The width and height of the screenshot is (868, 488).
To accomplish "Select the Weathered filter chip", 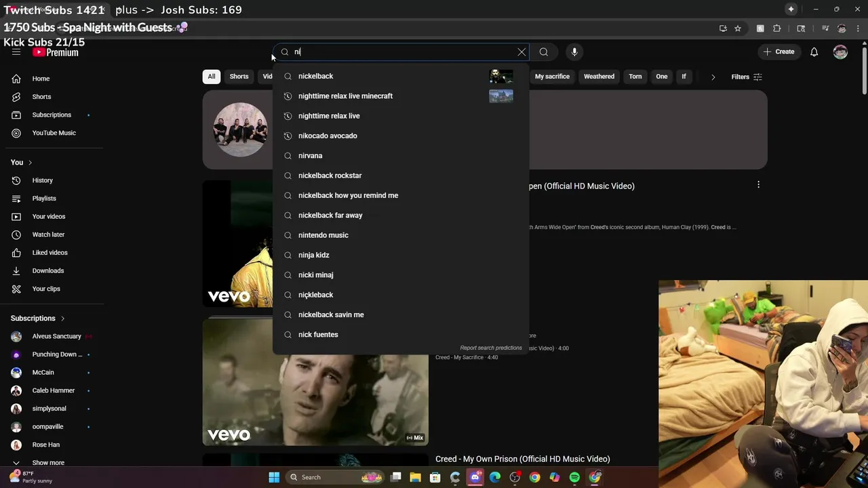I will coord(599,77).
